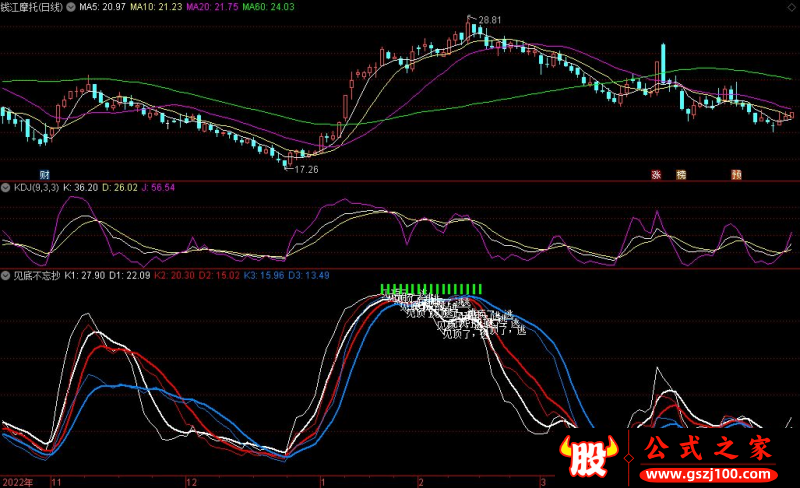Click the 28.81 high price marker
This screenshot has height=488, width=800.
pyautogui.click(x=488, y=20)
